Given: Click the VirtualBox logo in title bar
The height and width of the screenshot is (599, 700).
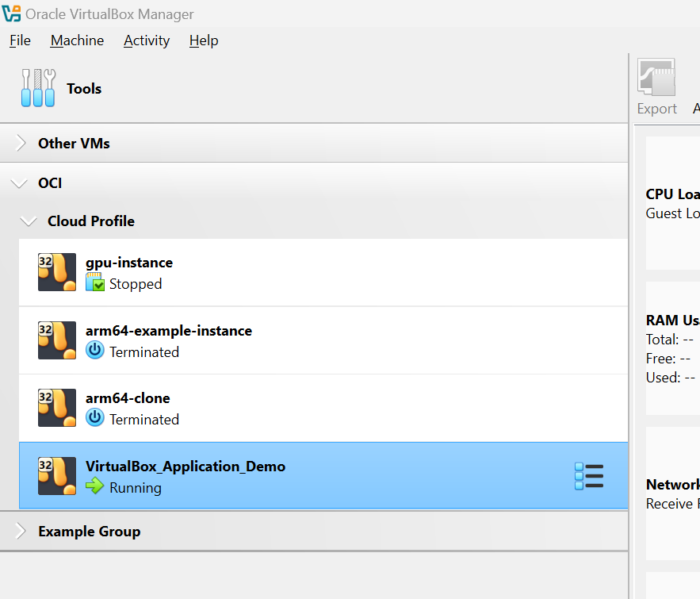Looking at the screenshot, I should click(12, 13).
